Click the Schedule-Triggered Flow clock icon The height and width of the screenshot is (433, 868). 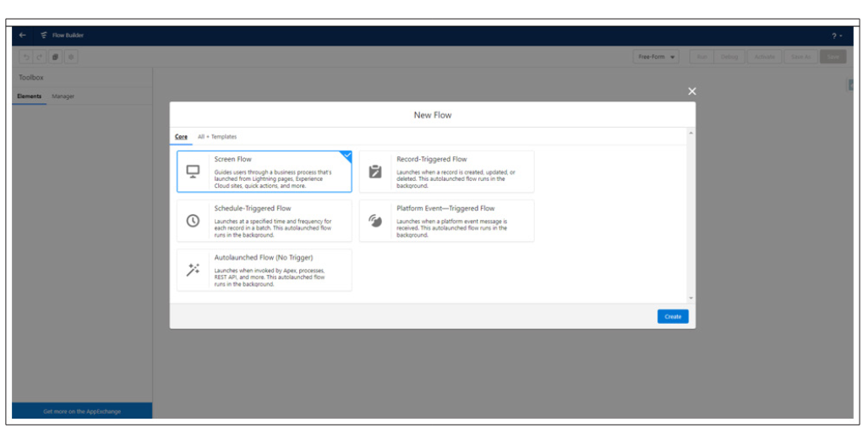click(x=193, y=221)
